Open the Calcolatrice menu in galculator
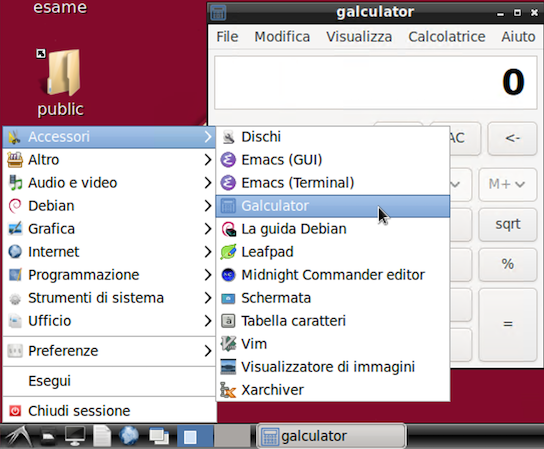The height and width of the screenshot is (449, 544). (x=447, y=37)
